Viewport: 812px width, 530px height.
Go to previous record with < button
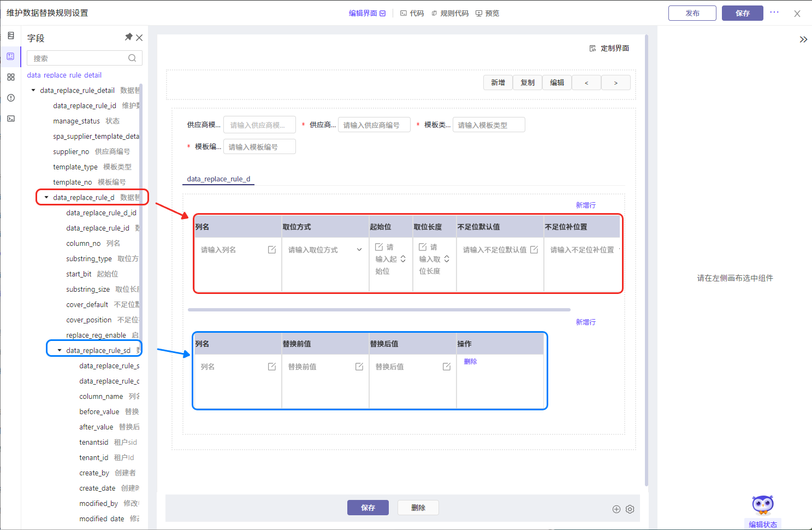[x=586, y=83]
